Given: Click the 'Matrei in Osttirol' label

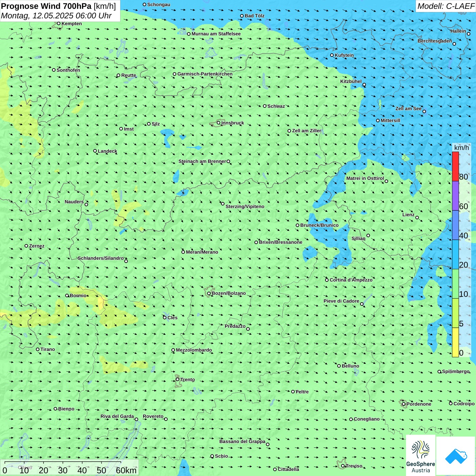Looking at the screenshot, I should (365, 178).
